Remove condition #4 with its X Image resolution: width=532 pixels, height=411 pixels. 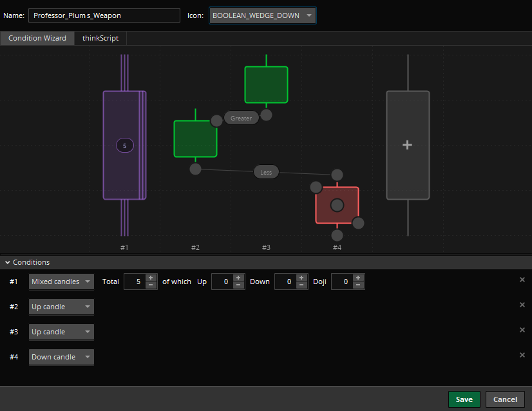[x=522, y=355]
